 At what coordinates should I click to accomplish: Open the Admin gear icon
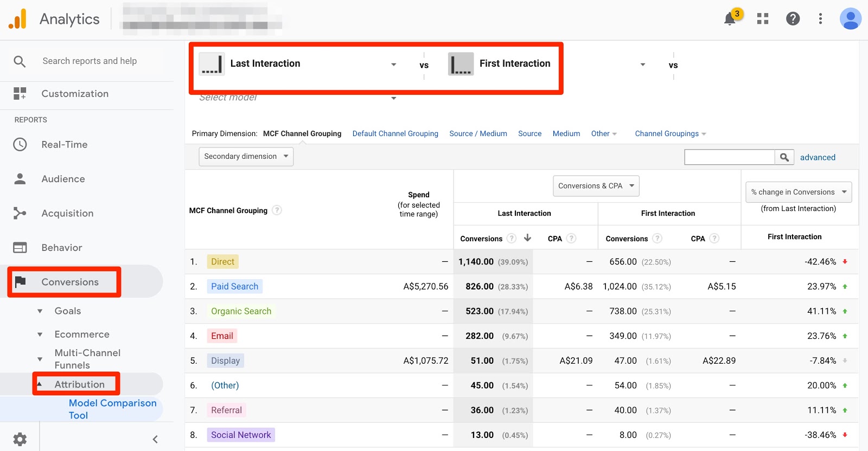(20, 439)
